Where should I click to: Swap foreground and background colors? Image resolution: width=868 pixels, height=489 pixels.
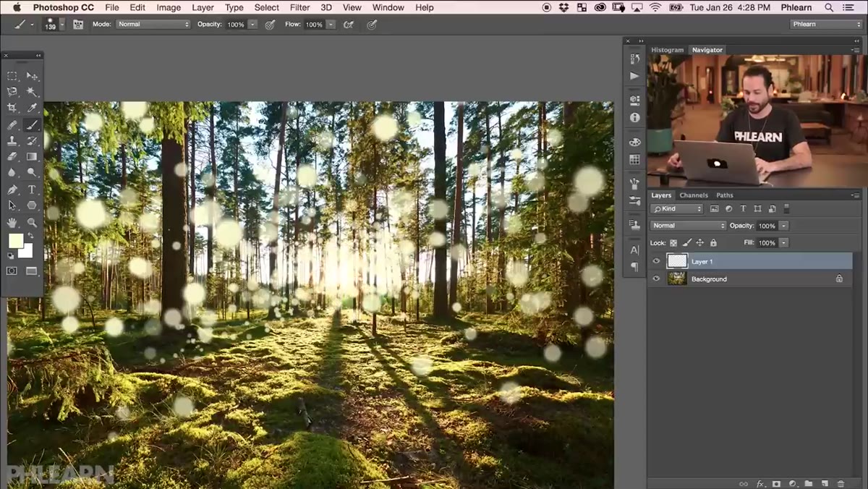click(x=30, y=236)
